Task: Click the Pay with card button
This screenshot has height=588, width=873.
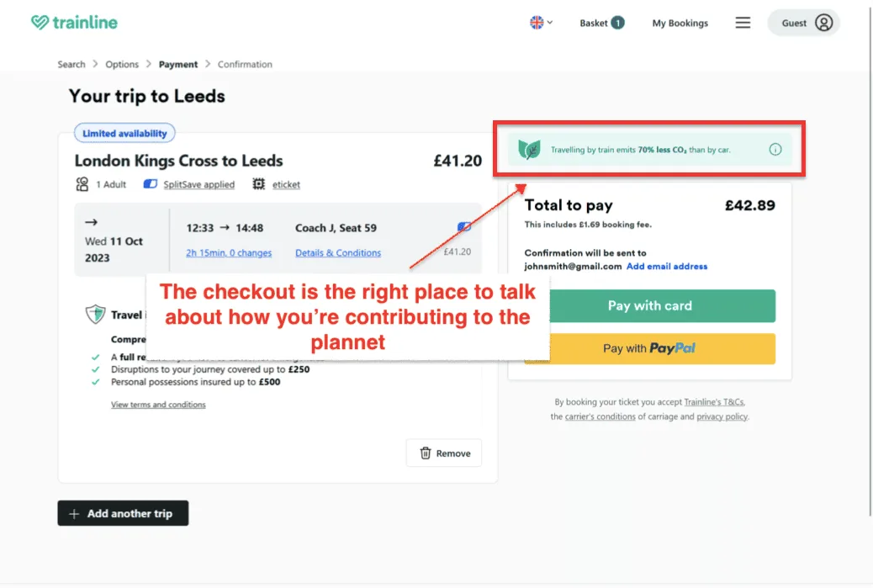Action: (661, 305)
